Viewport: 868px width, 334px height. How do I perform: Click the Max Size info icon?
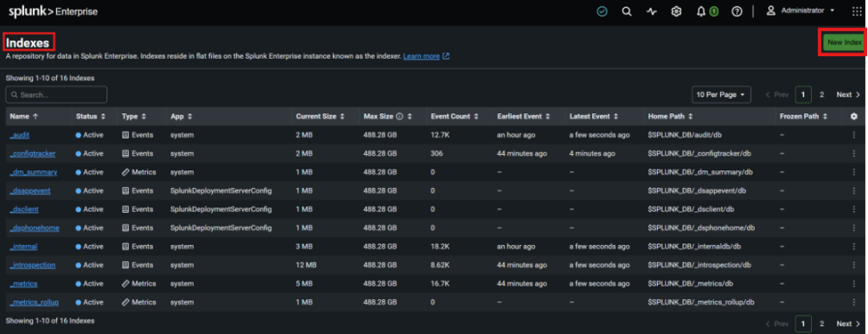click(400, 117)
